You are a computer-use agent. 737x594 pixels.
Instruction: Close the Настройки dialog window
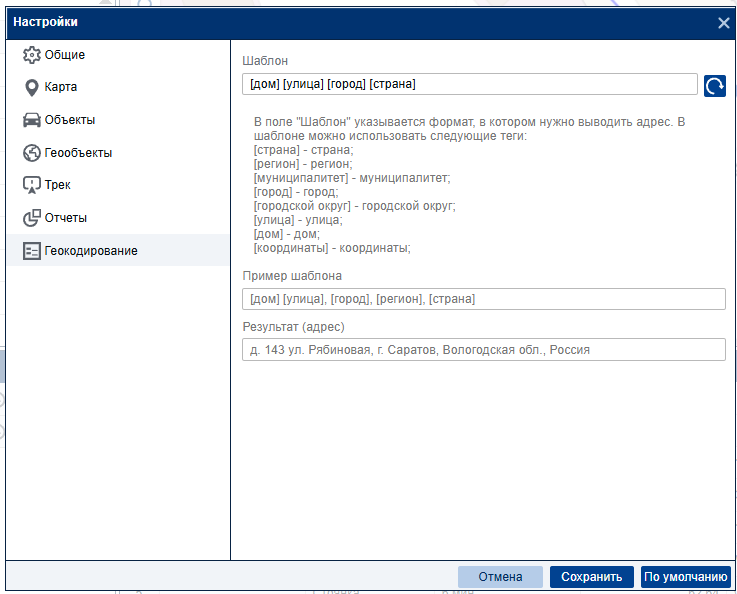click(x=724, y=23)
